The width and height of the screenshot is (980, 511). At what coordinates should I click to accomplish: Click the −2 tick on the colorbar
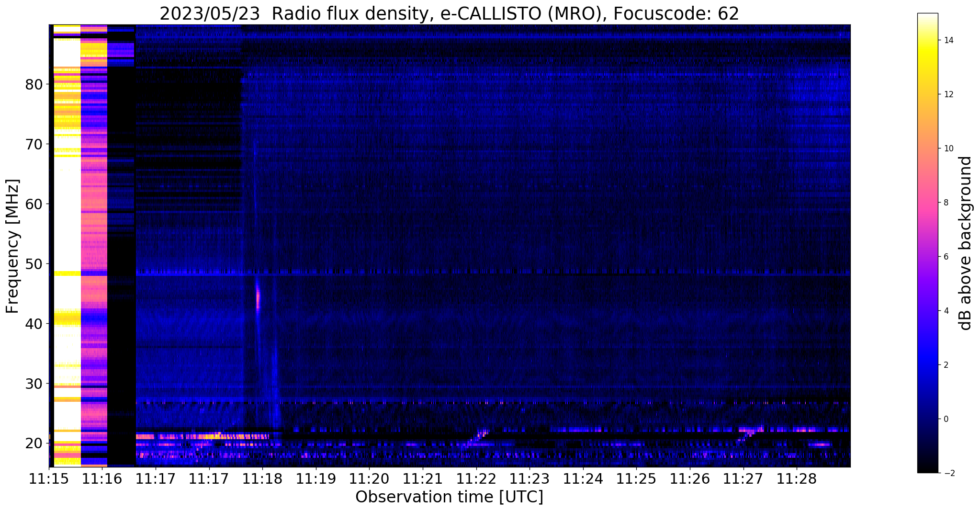948,473
